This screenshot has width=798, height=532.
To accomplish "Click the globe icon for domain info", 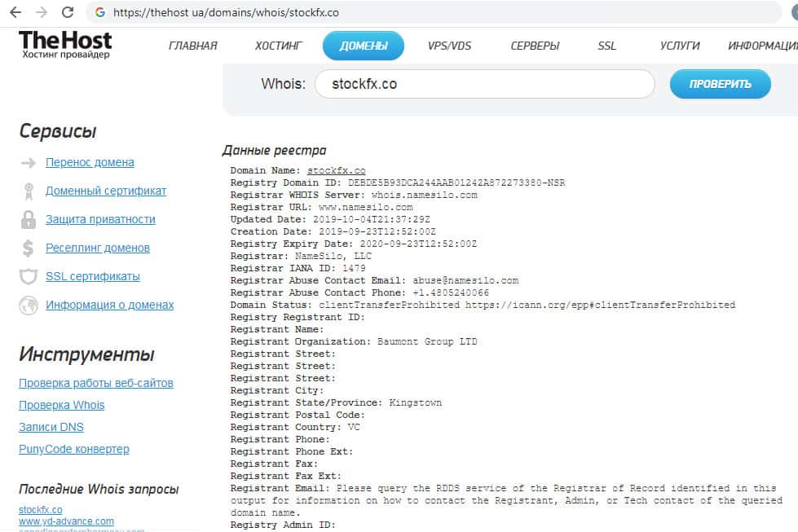I will point(29,306).
